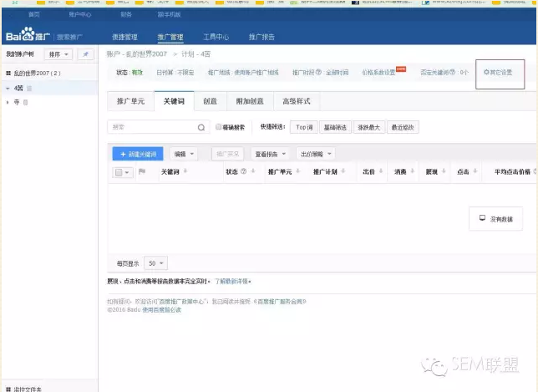Click the blue 新建关键词 button
This screenshot has height=392, width=538.
click(138, 154)
